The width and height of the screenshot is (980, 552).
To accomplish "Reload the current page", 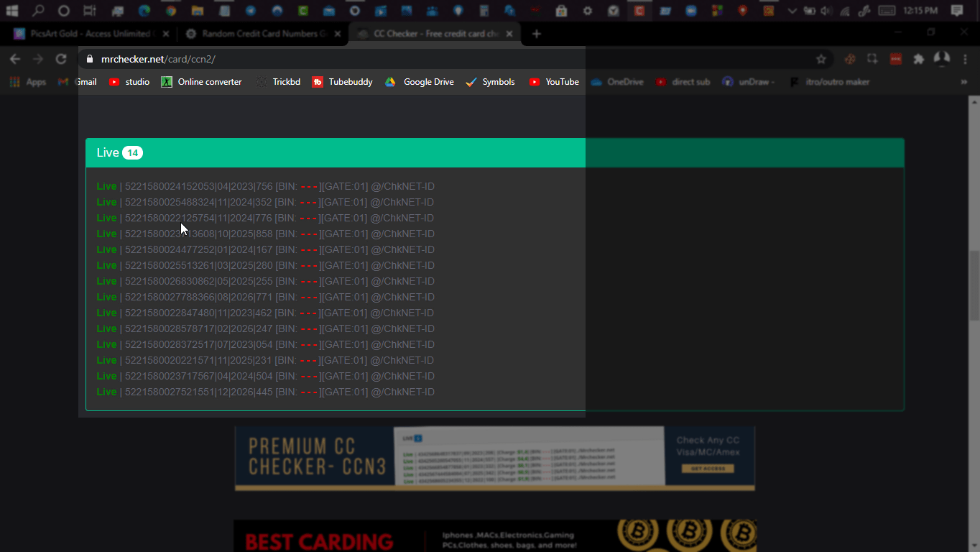I will [61, 59].
